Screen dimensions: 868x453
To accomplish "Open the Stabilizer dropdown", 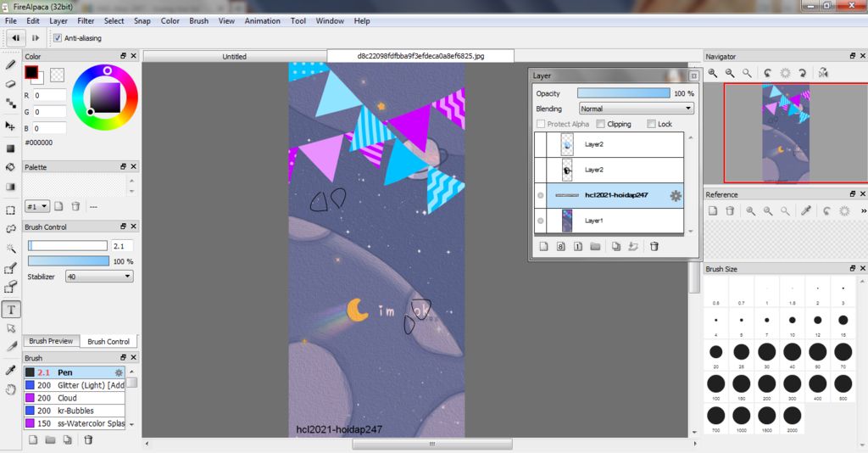I will pyautogui.click(x=99, y=277).
